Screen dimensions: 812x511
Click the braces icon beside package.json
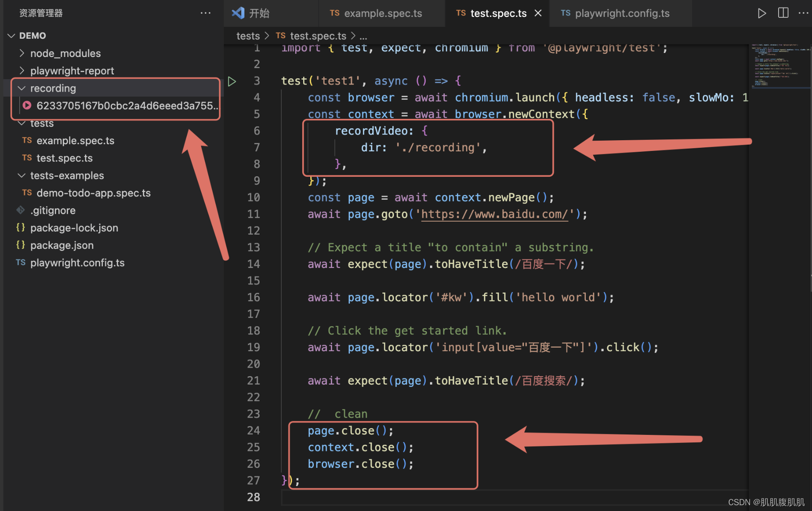(x=20, y=245)
